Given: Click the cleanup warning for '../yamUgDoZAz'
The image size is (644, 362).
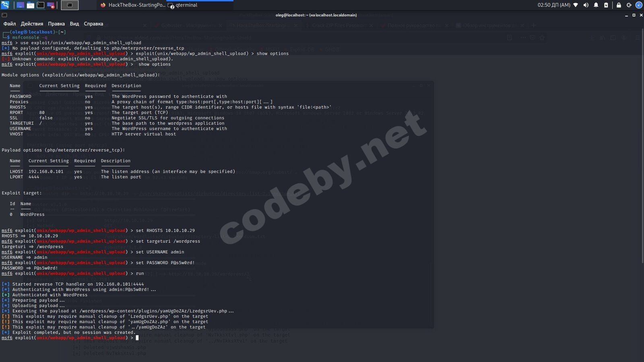Looking at the screenshot, I should tap(104, 327).
